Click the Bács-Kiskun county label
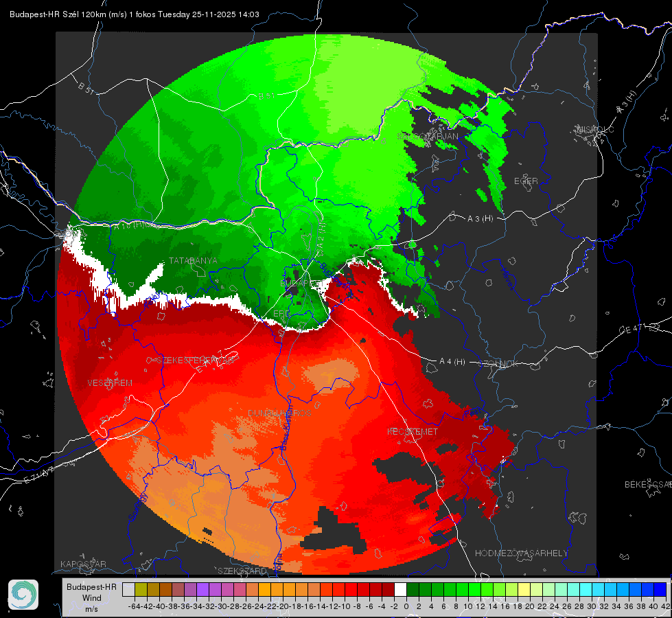This screenshot has height=618, width=672. 286,427
